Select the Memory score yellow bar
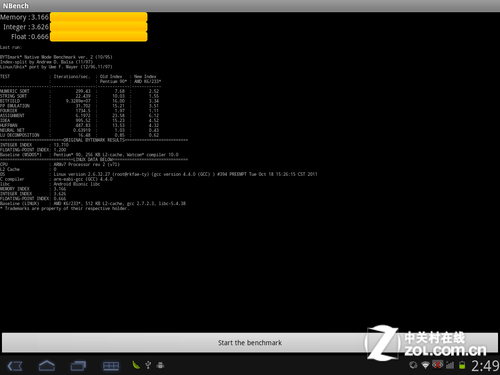 coord(99,17)
